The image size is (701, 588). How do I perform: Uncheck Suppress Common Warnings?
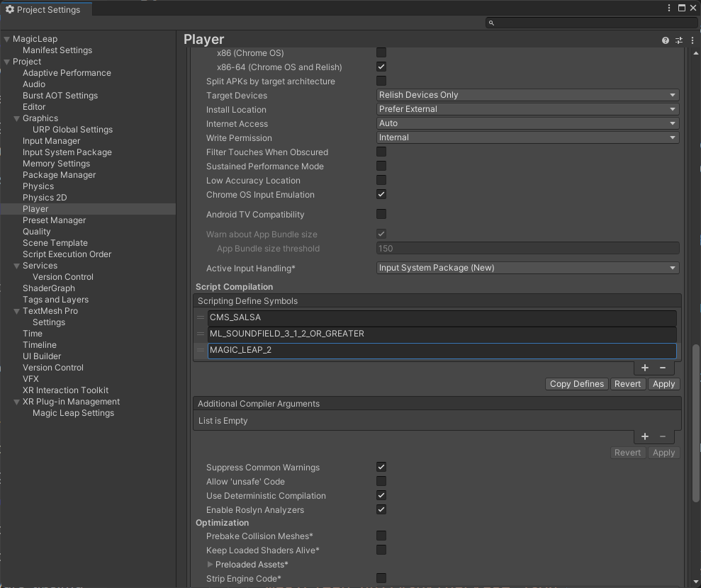coord(381,467)
